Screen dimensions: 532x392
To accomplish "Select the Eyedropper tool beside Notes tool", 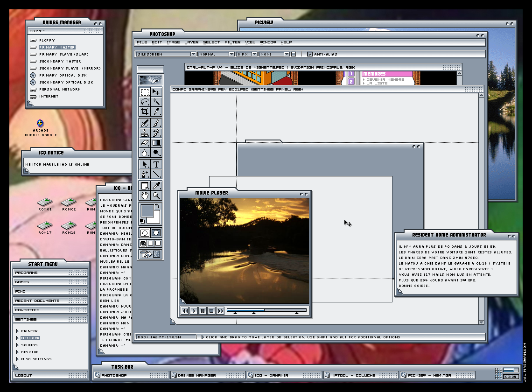I will (x=156, y=186).
